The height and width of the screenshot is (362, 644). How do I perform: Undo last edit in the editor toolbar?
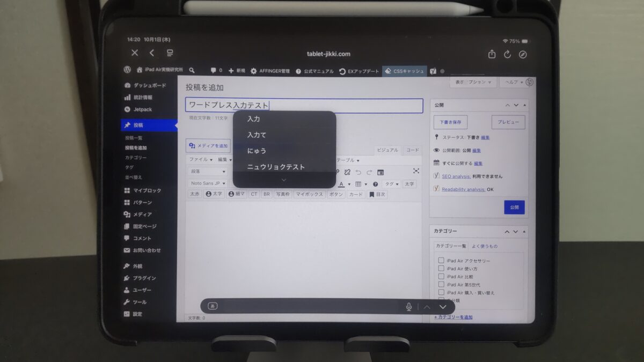[x=358, y=172]
